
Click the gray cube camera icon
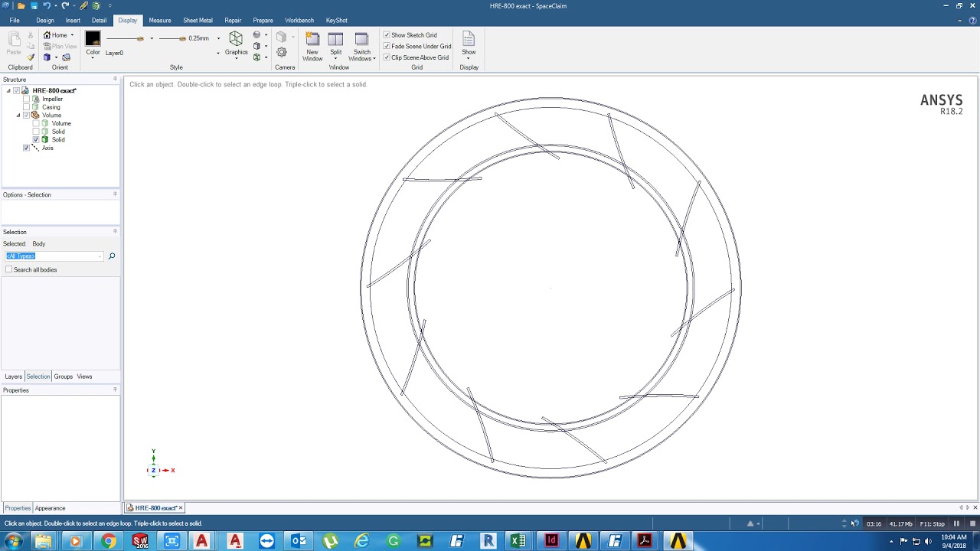(x=281, y=37)
